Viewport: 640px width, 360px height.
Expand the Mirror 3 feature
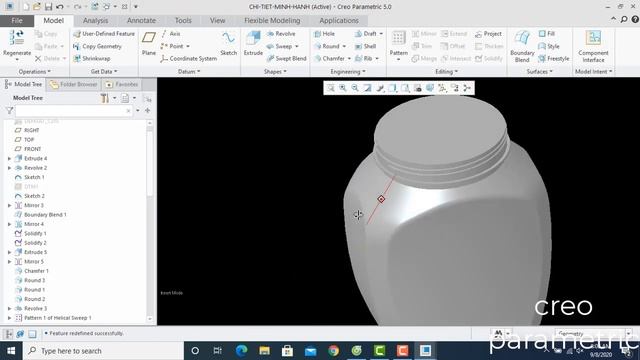click(x=9, y=205)
